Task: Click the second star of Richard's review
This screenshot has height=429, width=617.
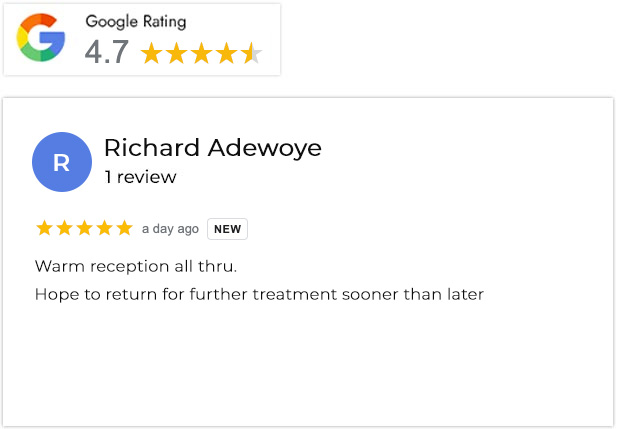Action: click(64, 228)
